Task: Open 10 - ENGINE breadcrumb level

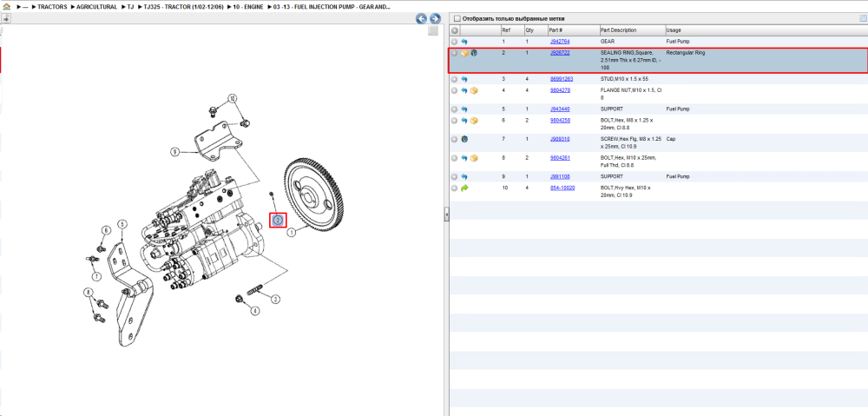Action: (x=248, y=7)
